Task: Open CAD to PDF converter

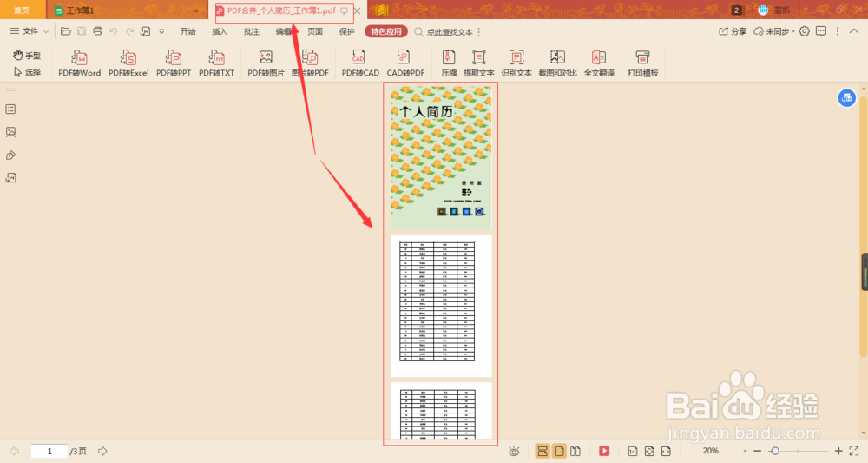Action: (405, 63)
